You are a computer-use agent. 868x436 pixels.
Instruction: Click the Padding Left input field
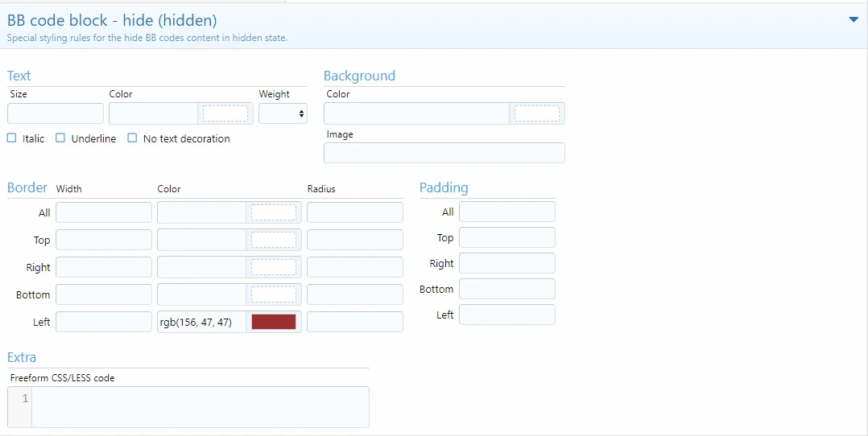506,315
